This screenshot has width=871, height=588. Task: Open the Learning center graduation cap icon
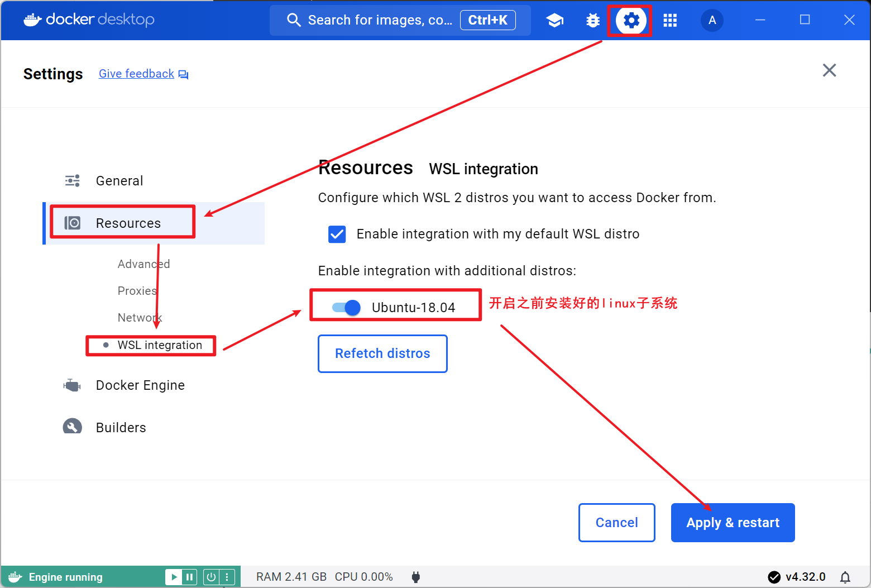point(554,21)
